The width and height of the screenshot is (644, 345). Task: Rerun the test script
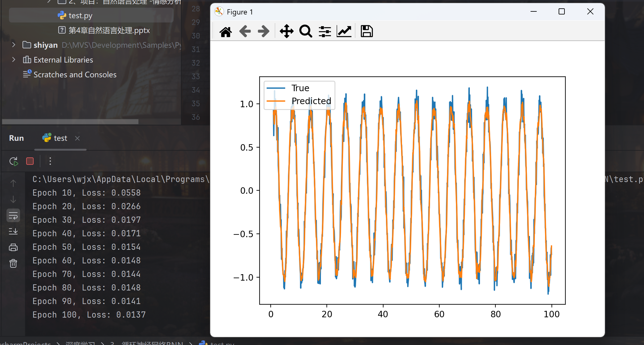14,161
